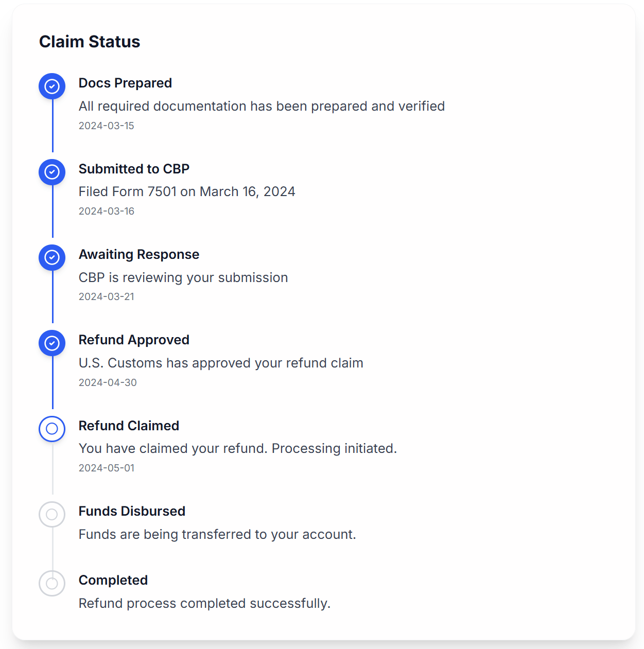The image size is (644, 649).
Task: Click the Awaiting Response checkmark icon
Action: click(x=51, y=257)
